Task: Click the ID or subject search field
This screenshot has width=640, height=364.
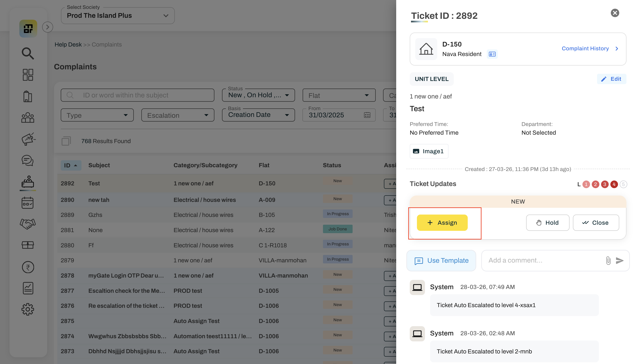Action: (x=137, y=95)
